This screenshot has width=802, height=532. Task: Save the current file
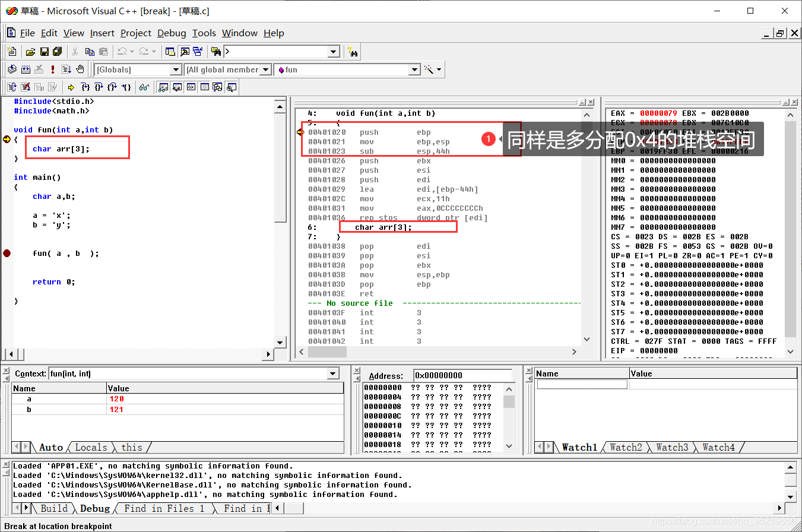(45, 52)
